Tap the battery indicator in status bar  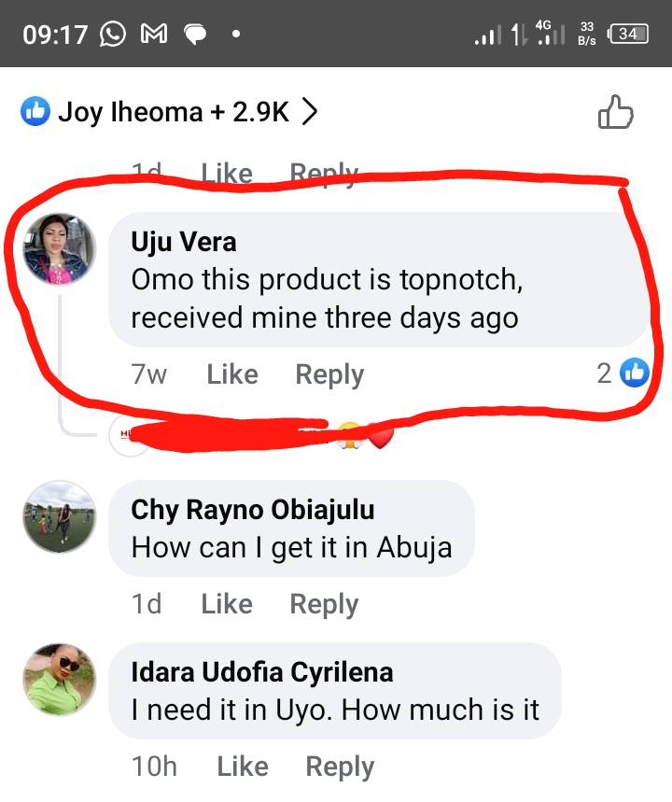click(628, 35)
